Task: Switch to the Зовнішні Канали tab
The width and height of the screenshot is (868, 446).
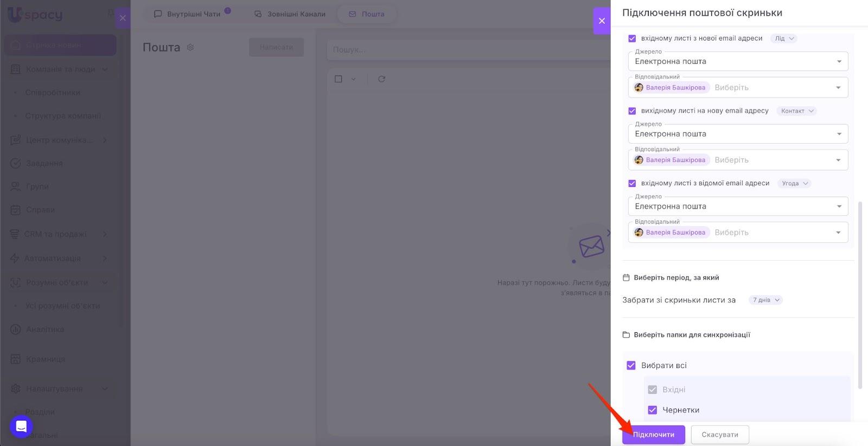Action: point(290,14)
